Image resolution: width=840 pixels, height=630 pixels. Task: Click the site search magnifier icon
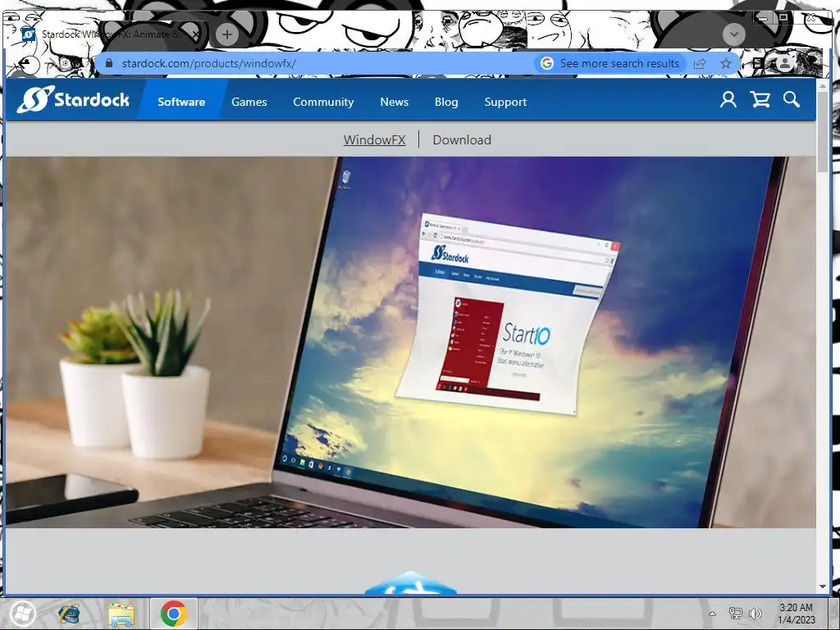(792, 99)
